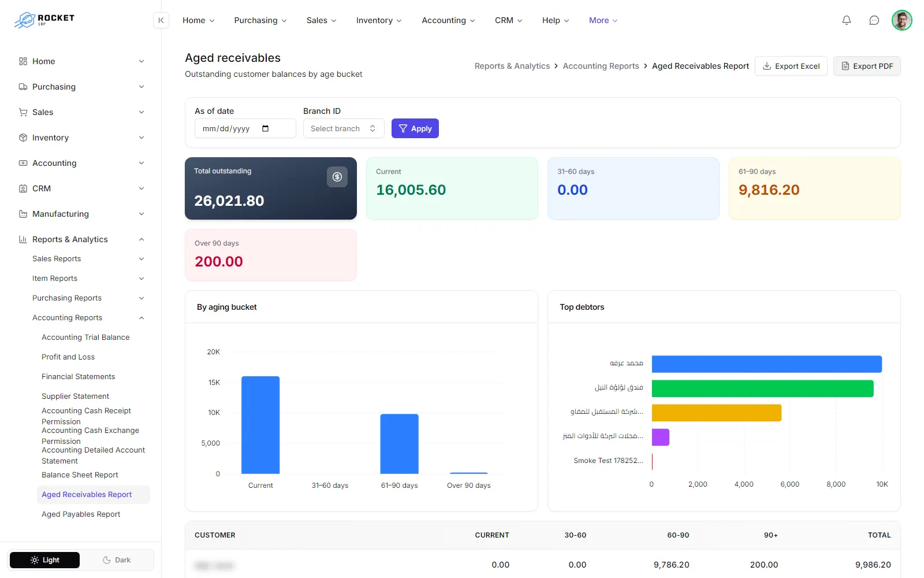This screenshot has width=924, height=578.
Task: Collapse the sidebar with the arrow button
Action: (x=161, y=20)
